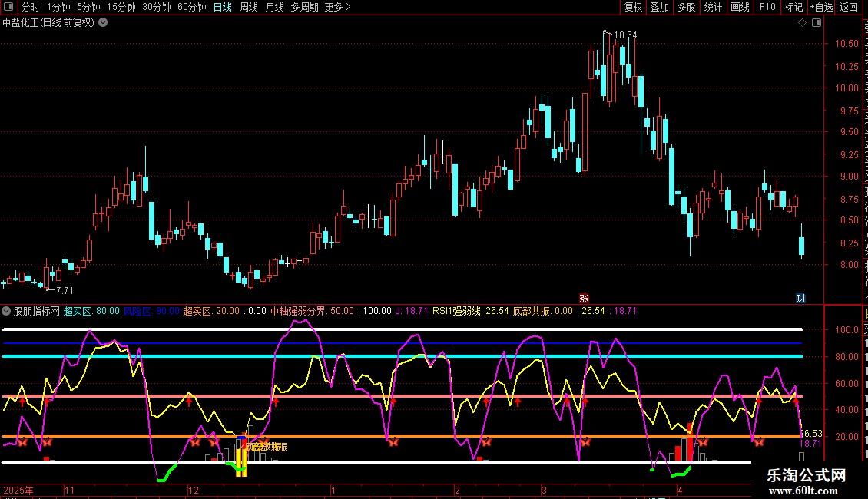Click the 风险区: 90.00 readout
The width and height of the screenshot is (868, 499).
(151, 311)
